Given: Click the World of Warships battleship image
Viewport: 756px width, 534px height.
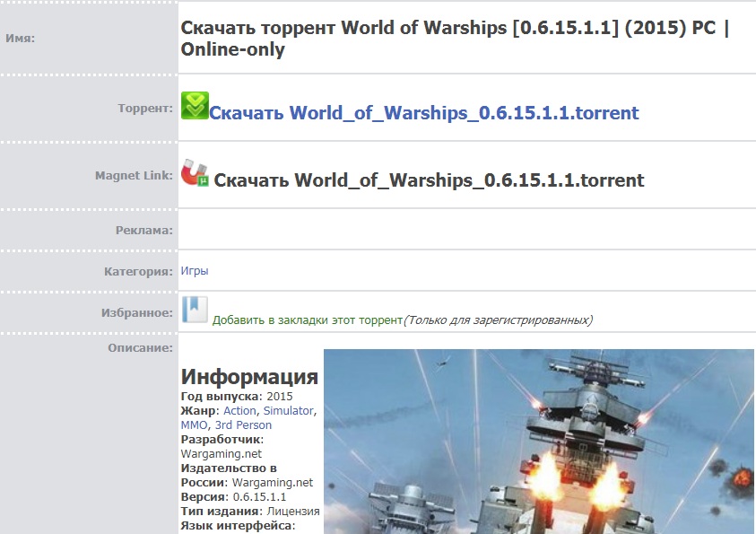Looking at the screenshot, I should tap(539, 442).
